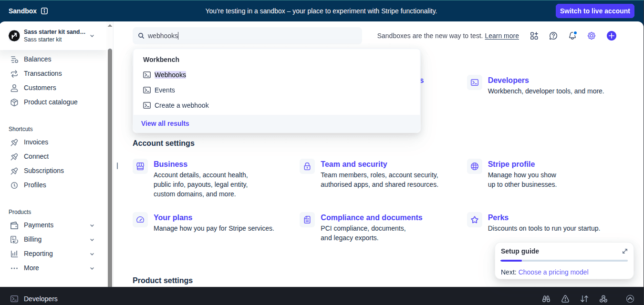Click the Developers label in bottom bar
The height and width of the screenshot is (305, 644).
tap(41, 299)
